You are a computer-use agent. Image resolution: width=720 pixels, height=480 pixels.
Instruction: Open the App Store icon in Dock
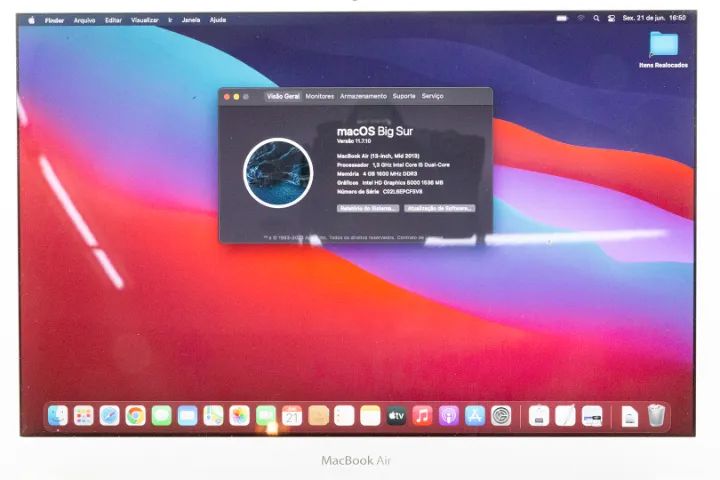click(475, 416)
